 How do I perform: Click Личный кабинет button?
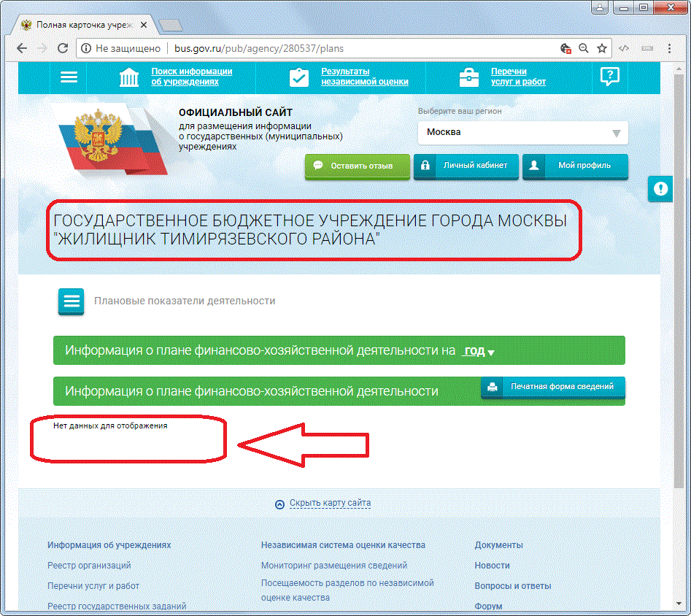[466, 166]
